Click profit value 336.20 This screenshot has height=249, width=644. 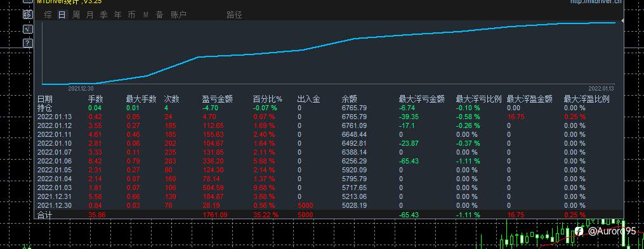213,161
